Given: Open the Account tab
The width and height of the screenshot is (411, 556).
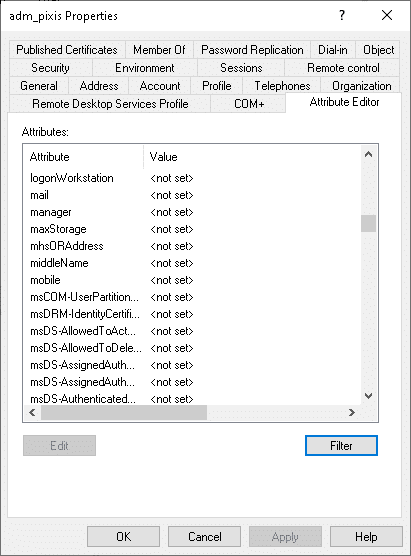Looking at the screenshot, I should pos(160,86).
